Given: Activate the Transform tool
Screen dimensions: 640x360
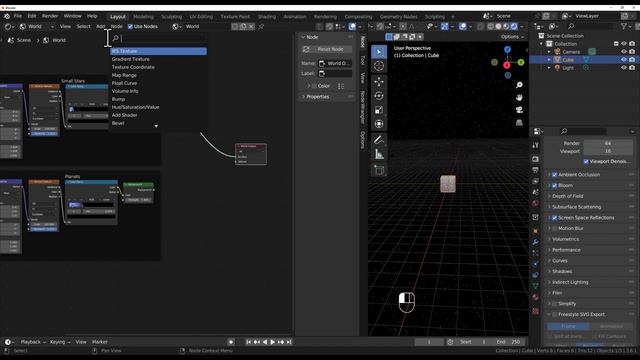Looking at the screenshot, I should (x=379, y=124).
